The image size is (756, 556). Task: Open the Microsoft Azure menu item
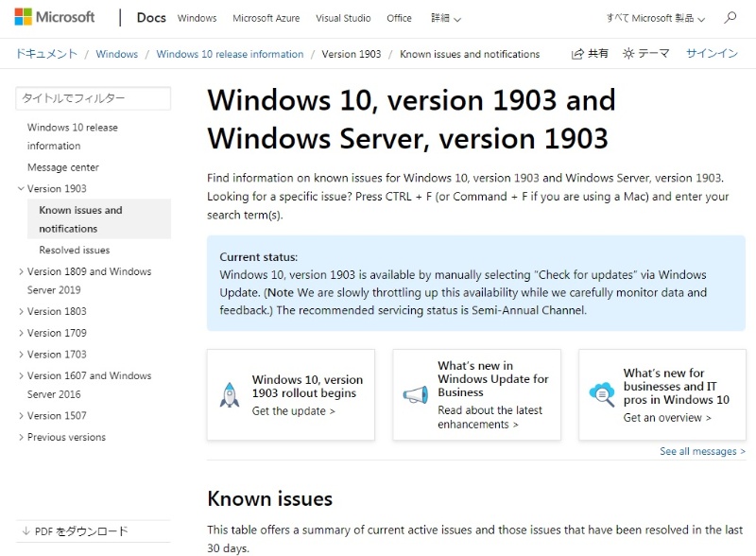point(266,18)
